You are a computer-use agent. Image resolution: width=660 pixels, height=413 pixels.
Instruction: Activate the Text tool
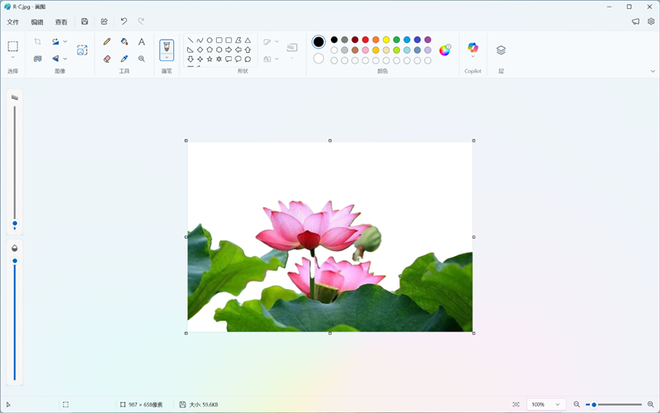point(141,42)
